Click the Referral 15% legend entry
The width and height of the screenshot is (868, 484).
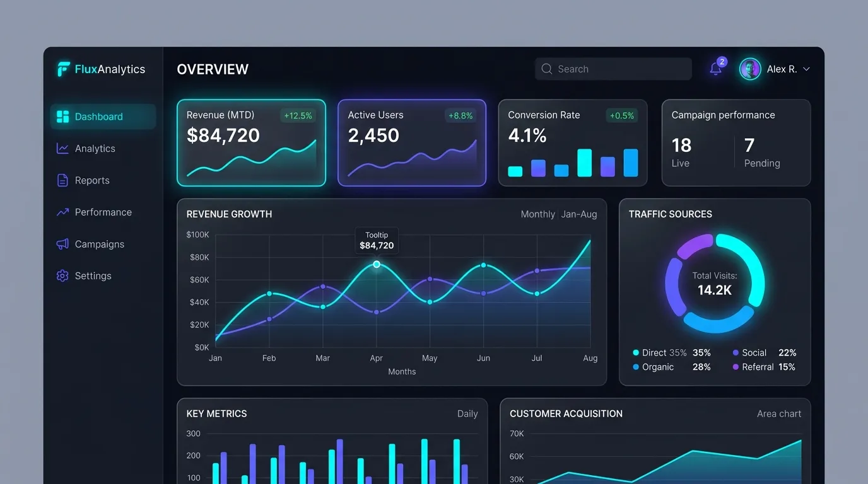pos(764,367)
